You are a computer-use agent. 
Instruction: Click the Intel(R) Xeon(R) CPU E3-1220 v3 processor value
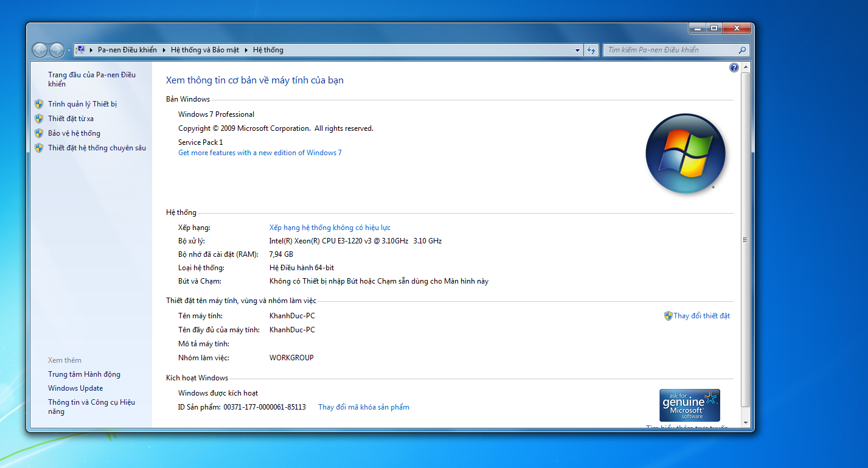pyautogui.click(x=355, y=241)
